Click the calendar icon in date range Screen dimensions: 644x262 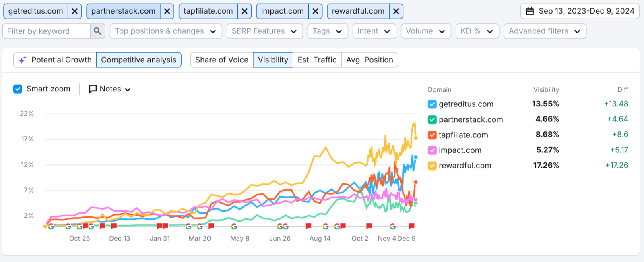click(530, 11)
